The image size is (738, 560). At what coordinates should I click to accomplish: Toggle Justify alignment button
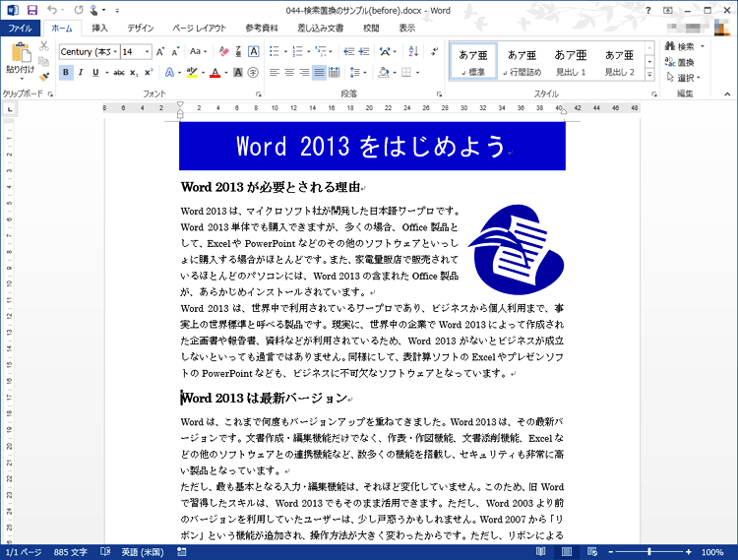click(319, 73)
